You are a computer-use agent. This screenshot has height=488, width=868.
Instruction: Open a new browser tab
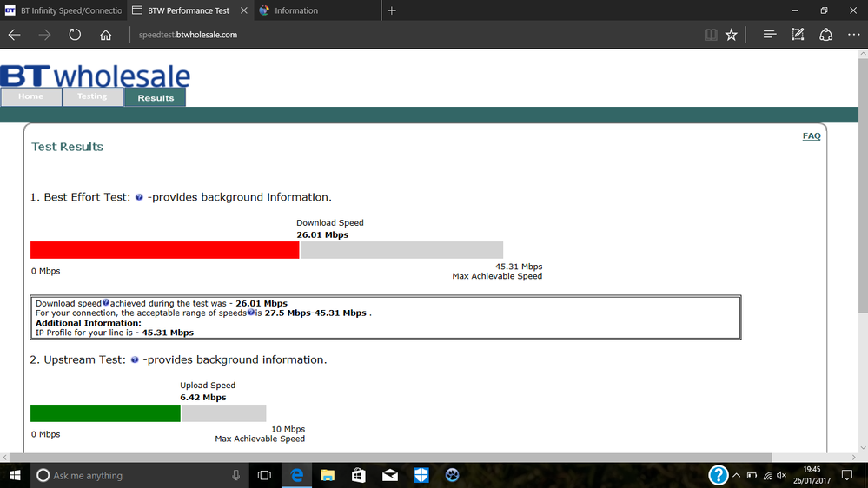pos(392,10)
